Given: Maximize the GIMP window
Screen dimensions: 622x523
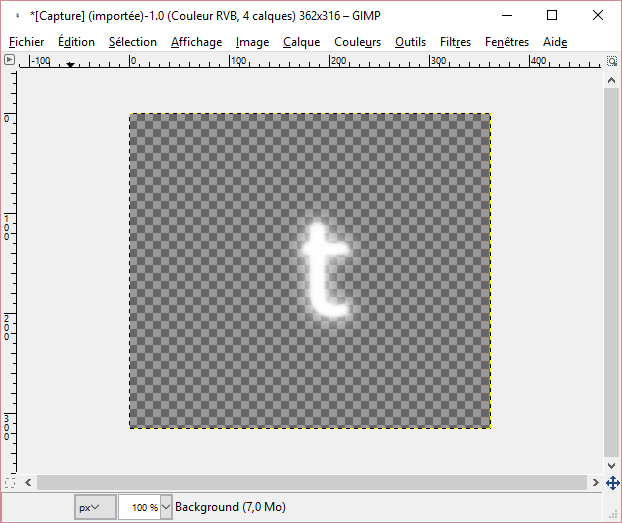Looking at the screenshot, I should pyautogui.click(x=552, y=15).
